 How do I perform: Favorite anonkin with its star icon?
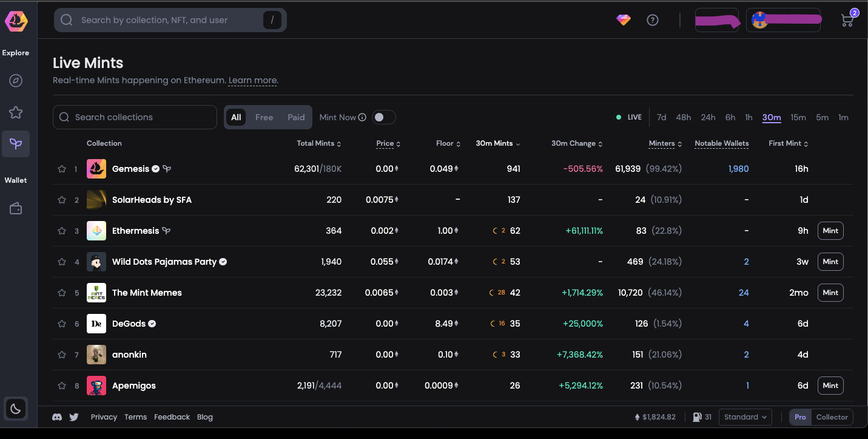[x=61, y=355]
